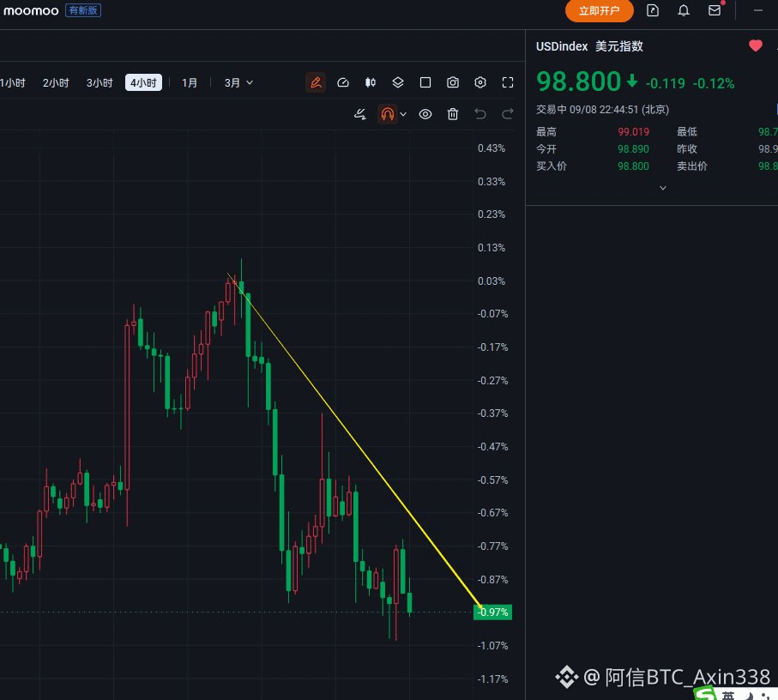Toggle drawings visibility eye icon
The image size is (778, 700).
[425, 114]
